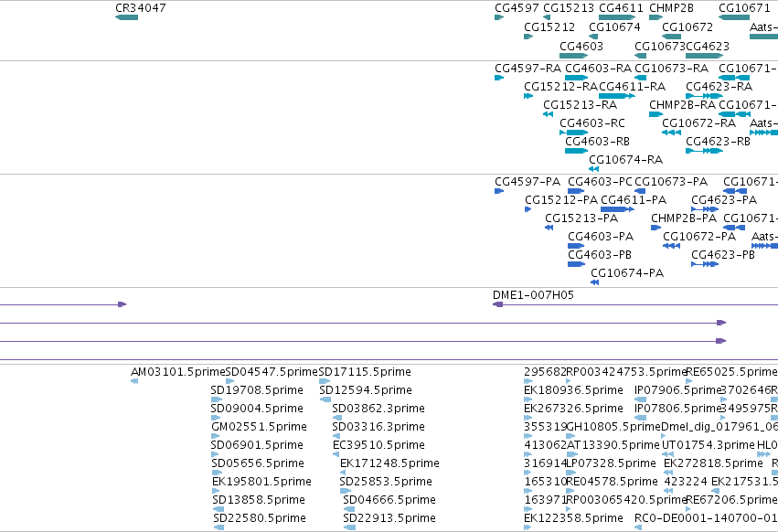Click the DME1-007H05 clone label
Viewport: 778px width, 532px height.
[533, 295]
